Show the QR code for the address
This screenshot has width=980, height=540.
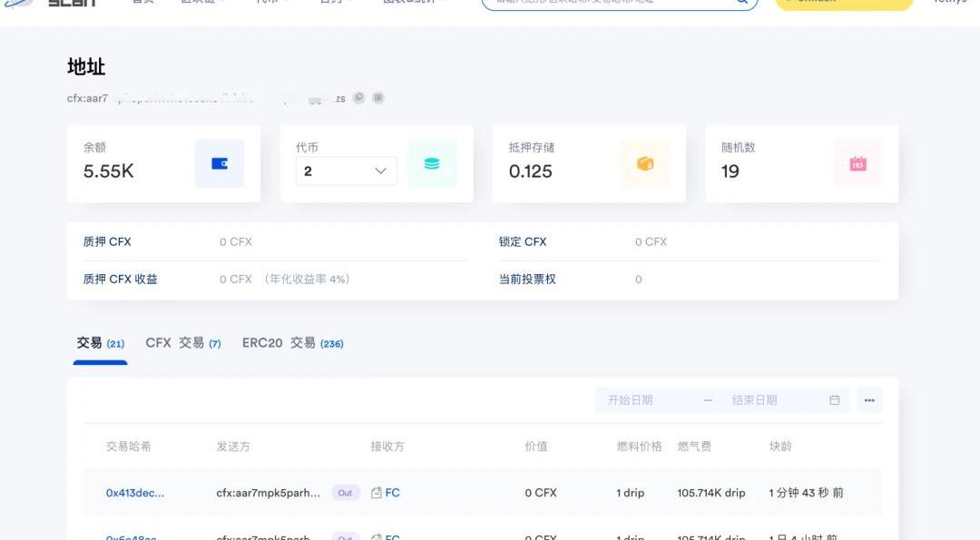[x=378, y=97]
